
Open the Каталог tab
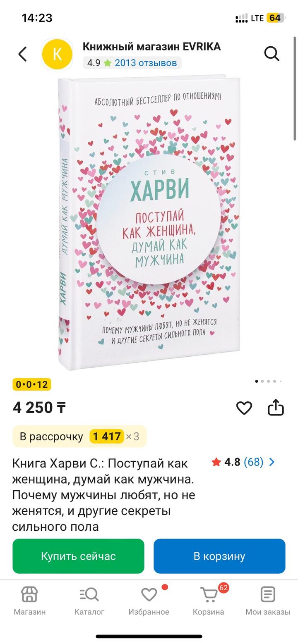[89, 601]
